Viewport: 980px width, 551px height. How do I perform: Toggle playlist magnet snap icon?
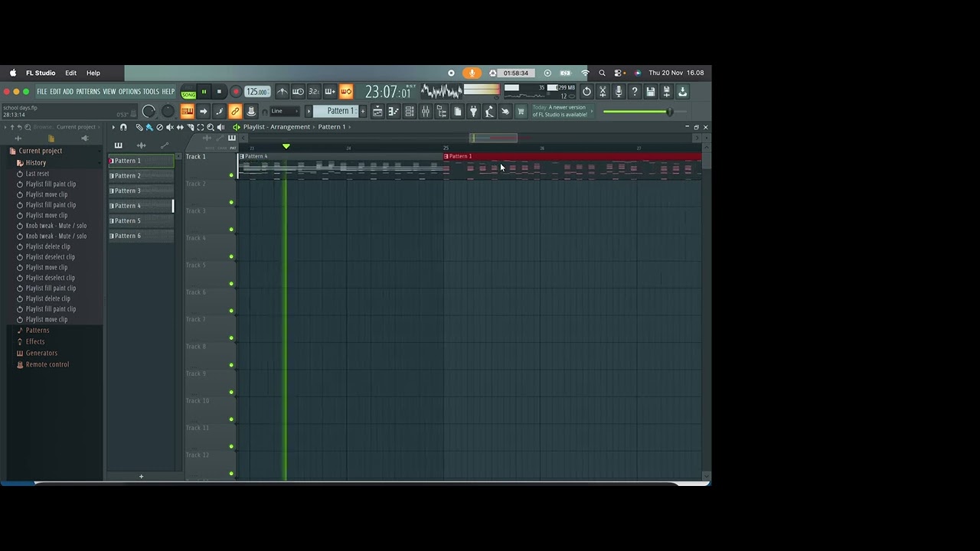(x=123, y=127)
